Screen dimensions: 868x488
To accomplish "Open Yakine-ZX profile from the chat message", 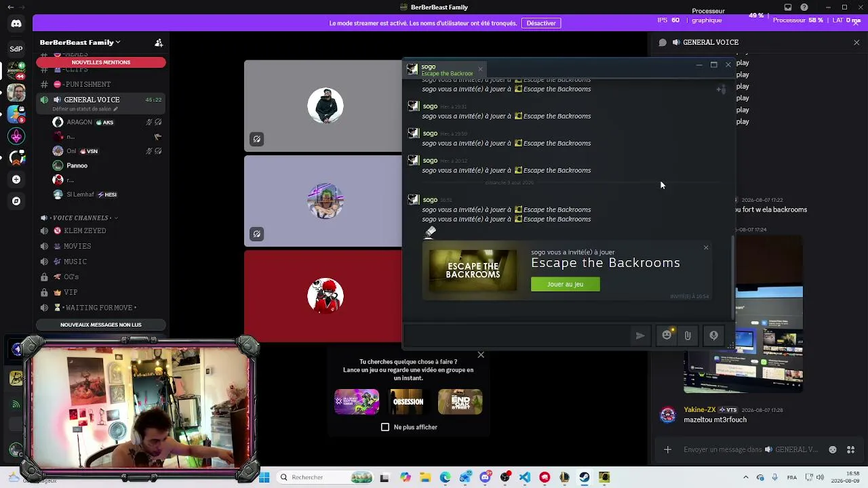I will [x=699, y=410].
